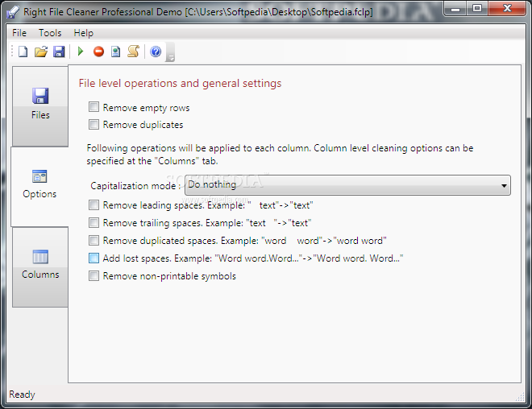The width and height of the screenshot is (532, 409).
Task: Open the Help menu
Action: 84,33
